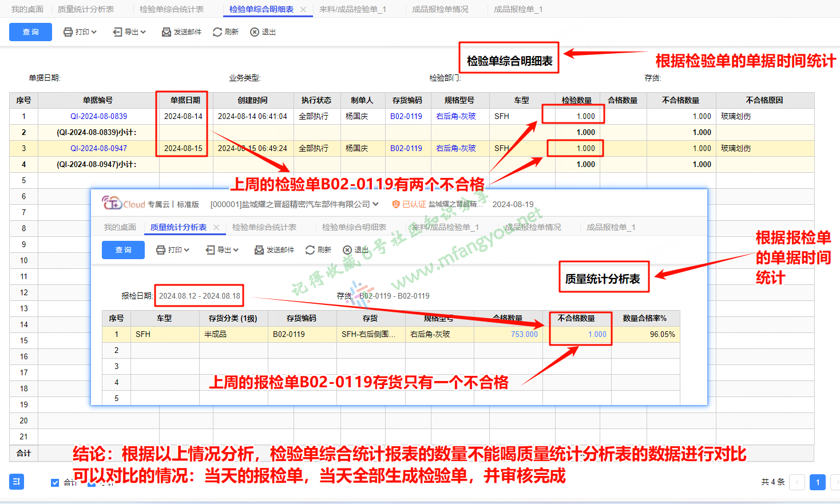Image resolution: width=840 pixels, height=504 pixels.
Task: Toggle the 合计 checkbox at the bottom
Action: [55, 483]
